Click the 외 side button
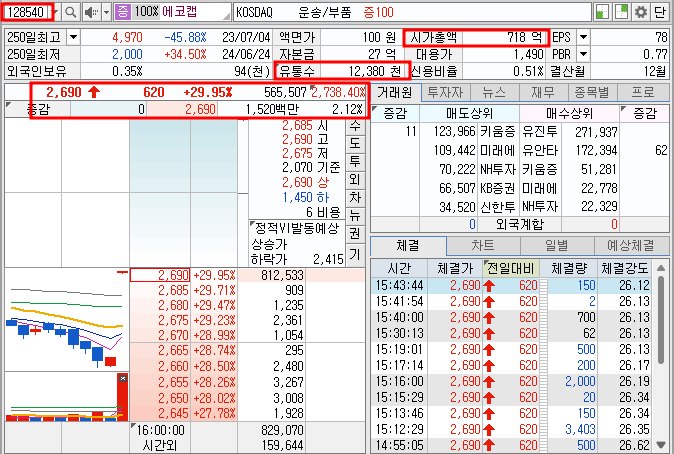674x454 pixels. pyautogui.click(x=355, y=179)
